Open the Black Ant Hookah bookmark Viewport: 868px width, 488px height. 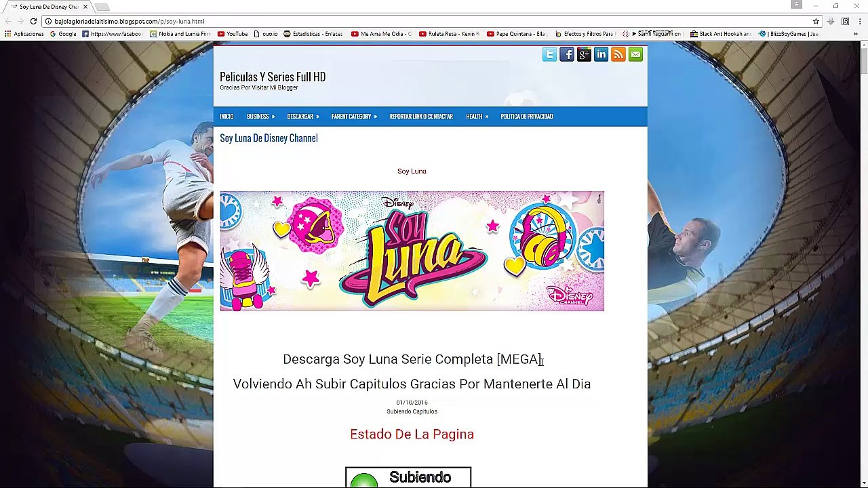click(x=721, y=34)
